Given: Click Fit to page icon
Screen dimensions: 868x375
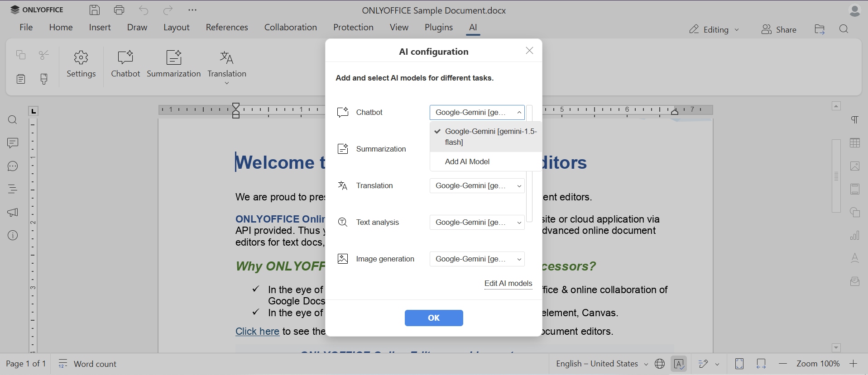Looking at the screenshot, I should coord(739,364).
